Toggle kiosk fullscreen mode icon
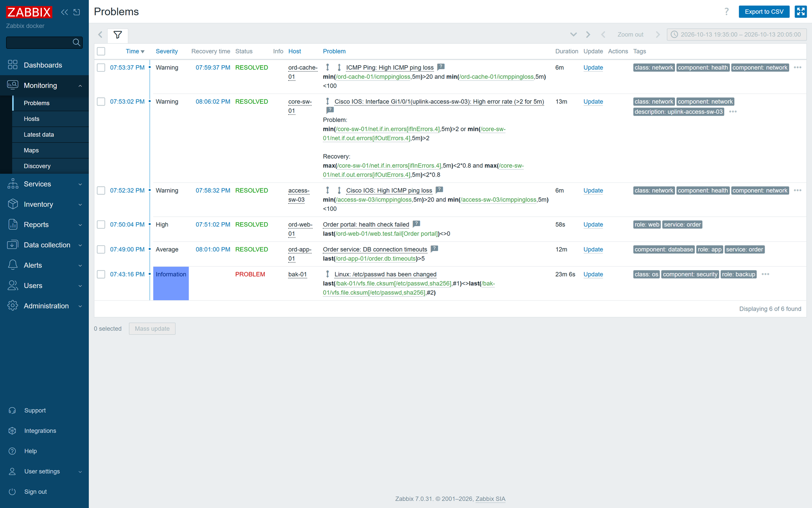This screenshot has height=508, width=812. (x=801, y=12)
